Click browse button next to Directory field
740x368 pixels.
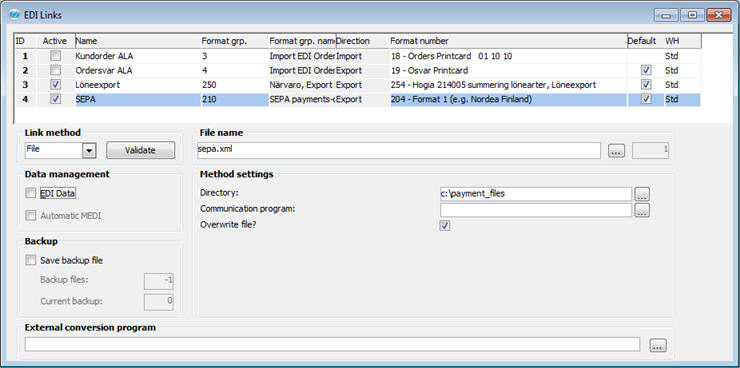point(642,194)
